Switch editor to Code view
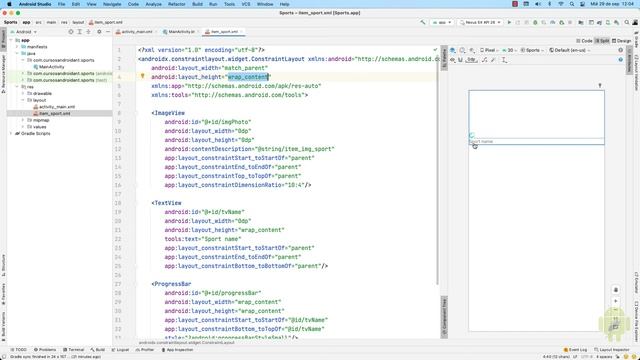Screen dimensions: 640x360 pyautogui.click(x=584, y=41)
